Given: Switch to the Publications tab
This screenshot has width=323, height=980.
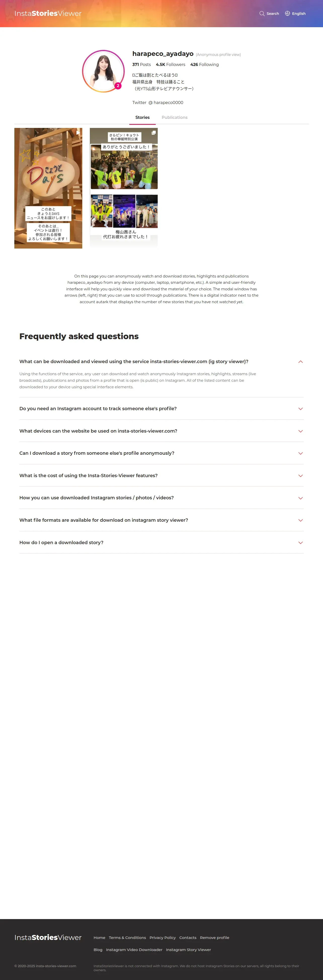Looking at the screenshot, I should [174, 118].
